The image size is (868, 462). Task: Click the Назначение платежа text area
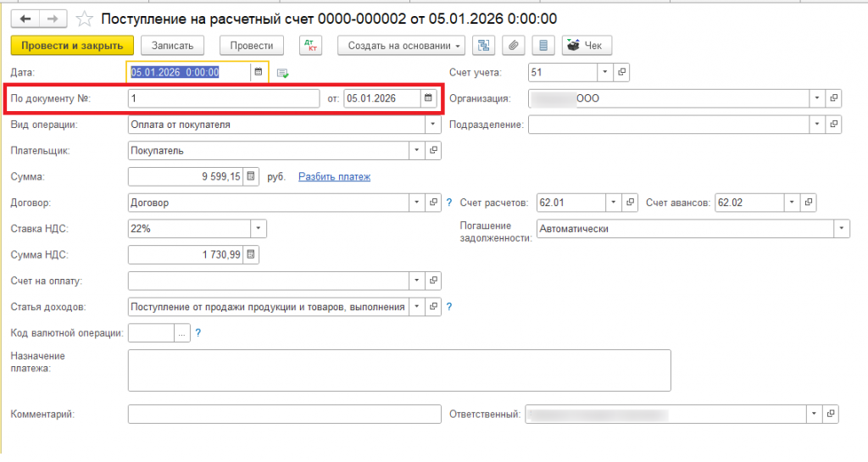[x=399, y=370]
